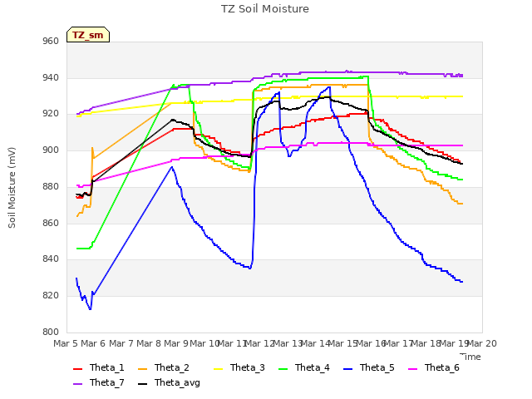Toggle Theta_2 series in legend

tap(164, 367)
